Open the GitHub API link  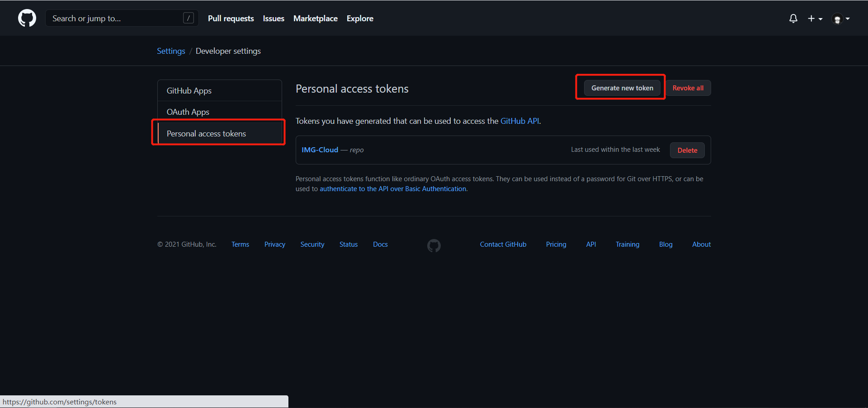click(x=520, y=121)
